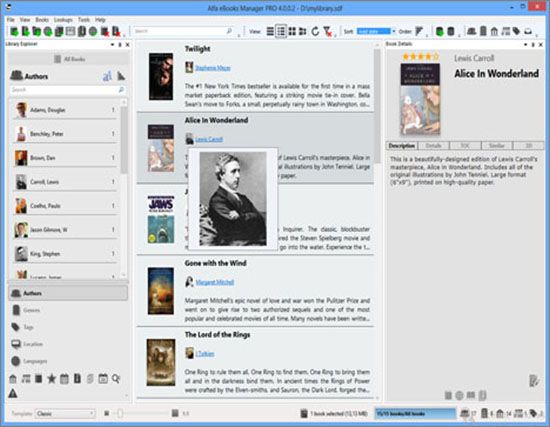Switch to plain list view icon

pyautogui.click(x=270, y=32)
